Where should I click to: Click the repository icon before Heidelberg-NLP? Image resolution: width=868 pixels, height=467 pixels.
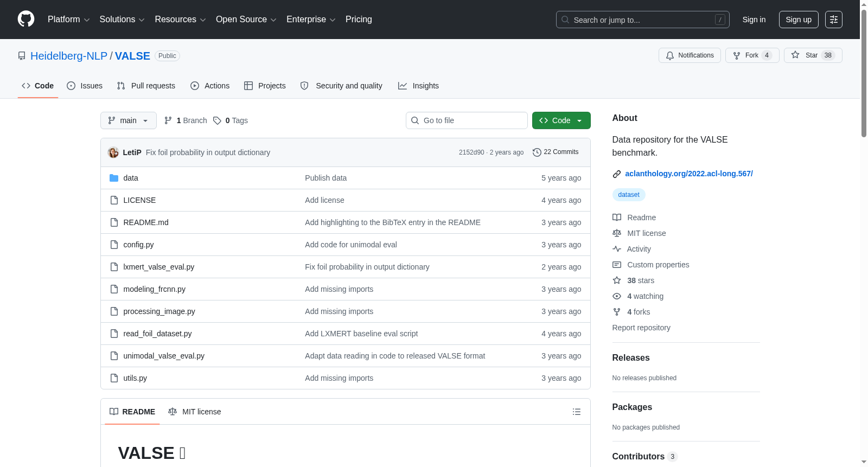coord(22,56)
